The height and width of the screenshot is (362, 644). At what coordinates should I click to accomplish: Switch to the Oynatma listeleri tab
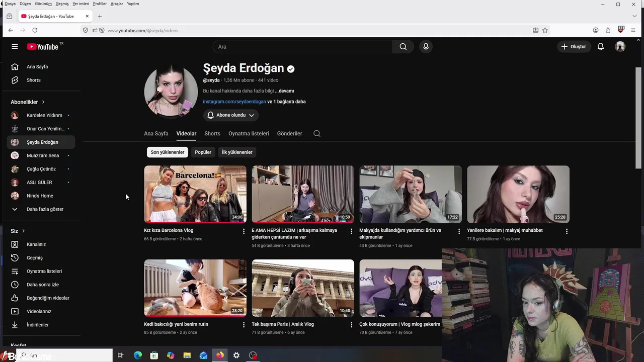pos(249,134)
